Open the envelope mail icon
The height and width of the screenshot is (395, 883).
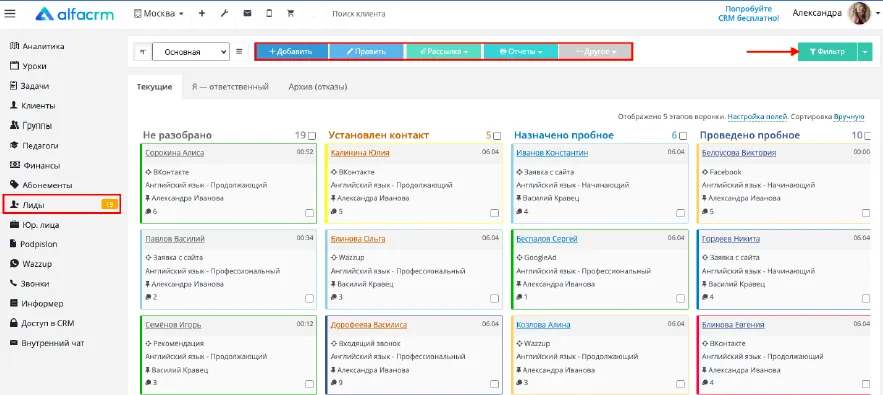pos(247,14)
